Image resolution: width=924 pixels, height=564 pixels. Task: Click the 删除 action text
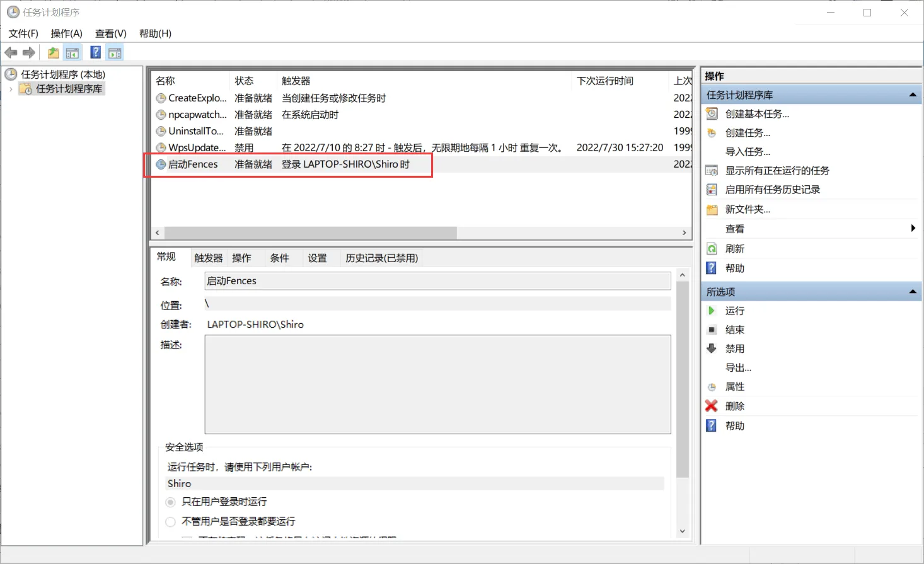tap(735, 406)
